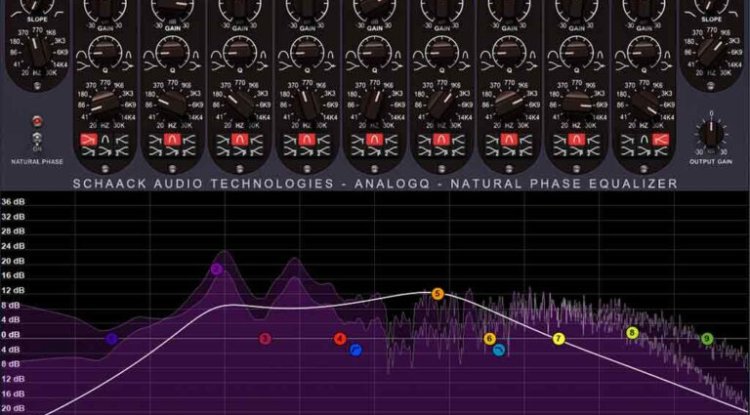Viewport: 750px width, 415px height.
Task: Select green node 9 on the EQ graph
Action: tap(707, 339)
